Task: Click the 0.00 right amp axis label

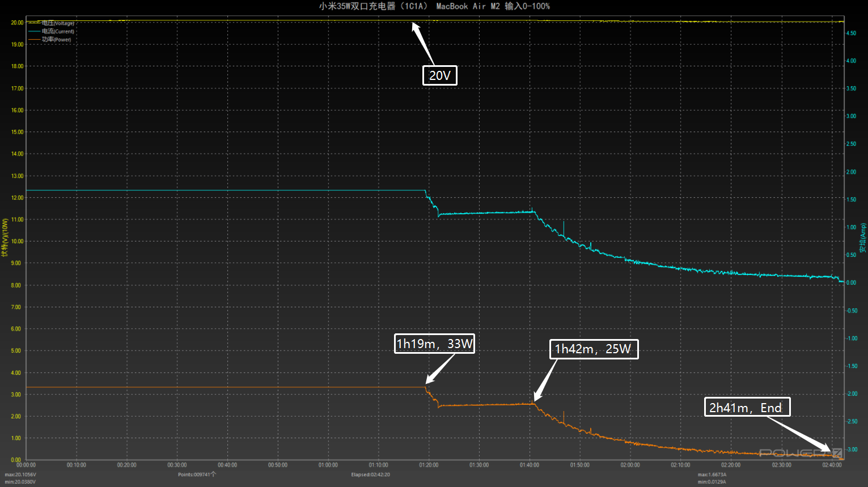Action: click(x=851, y=283)
